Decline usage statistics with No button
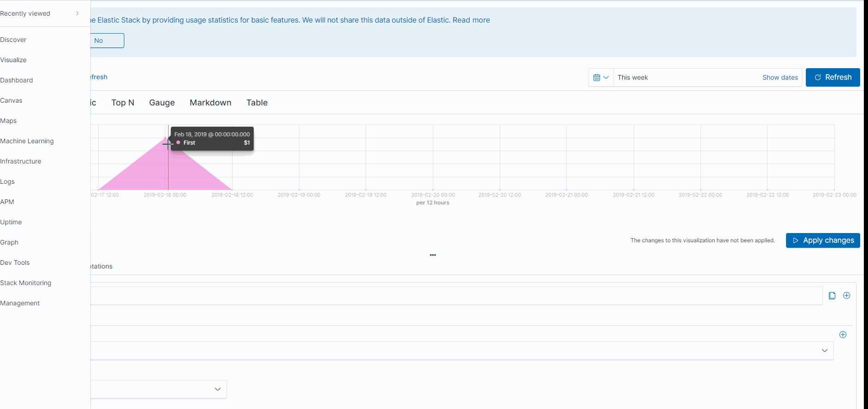 tap(107, 41)
